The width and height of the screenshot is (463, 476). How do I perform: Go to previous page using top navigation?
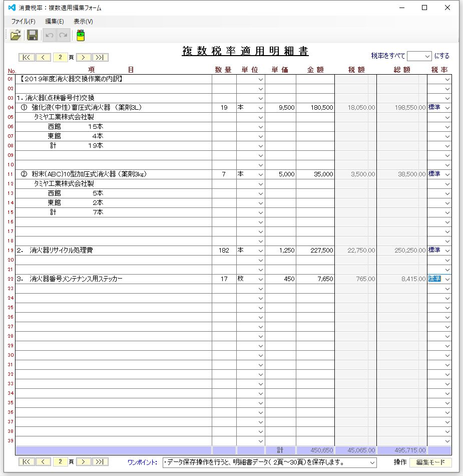pos(43,58)
